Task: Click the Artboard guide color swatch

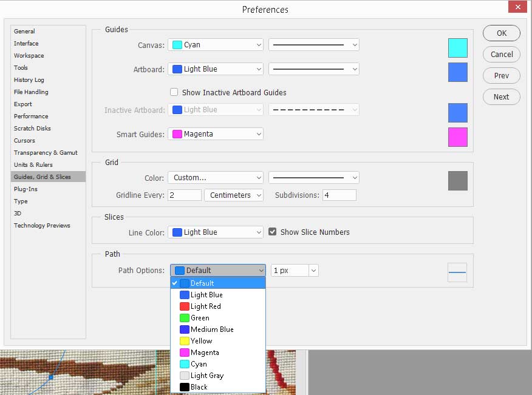Action: (458, 72)
